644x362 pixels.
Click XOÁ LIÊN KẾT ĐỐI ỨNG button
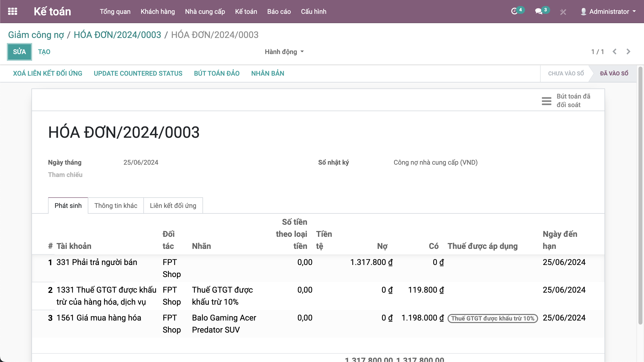tap(48, 73)
